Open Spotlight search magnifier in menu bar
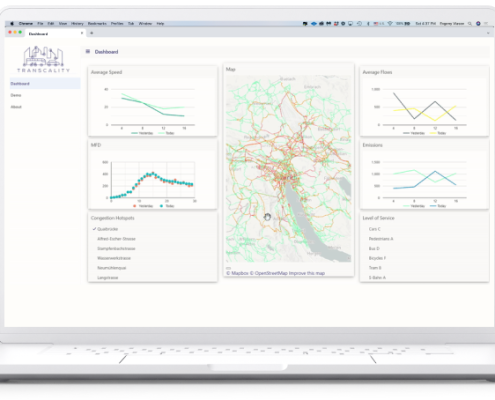The image size is (495, 400). 470,24
